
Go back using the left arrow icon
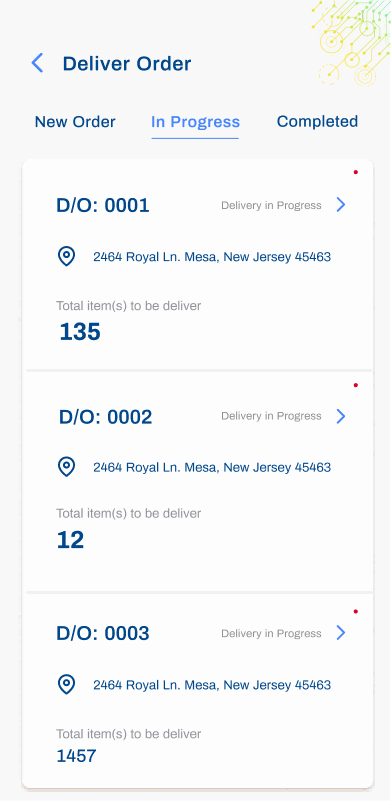[x=37, y=63]
